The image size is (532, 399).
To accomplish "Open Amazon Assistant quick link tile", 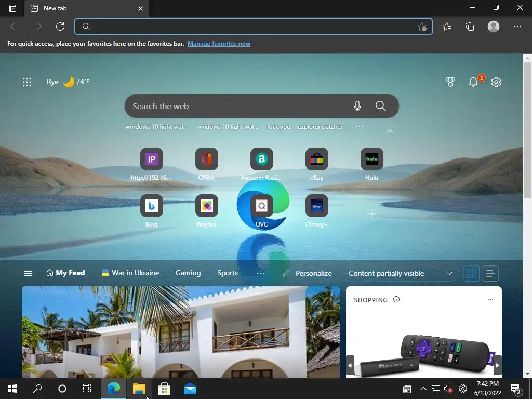I will click(261, 164).
